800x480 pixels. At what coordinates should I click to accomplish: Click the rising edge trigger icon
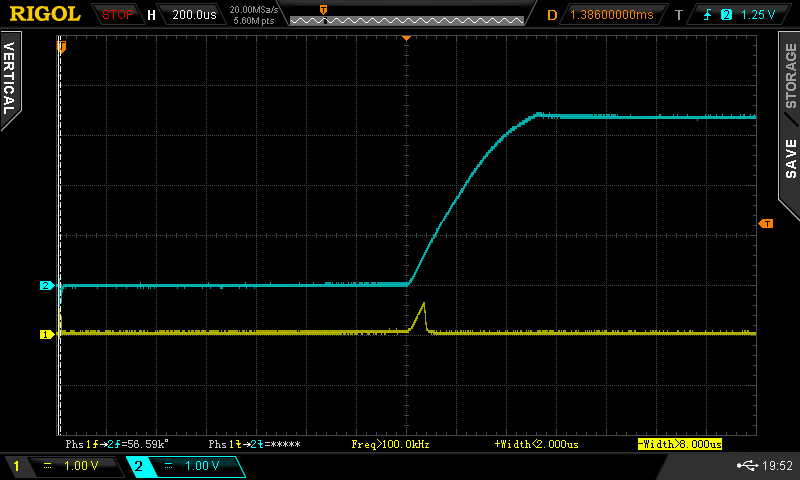point(705,15)
